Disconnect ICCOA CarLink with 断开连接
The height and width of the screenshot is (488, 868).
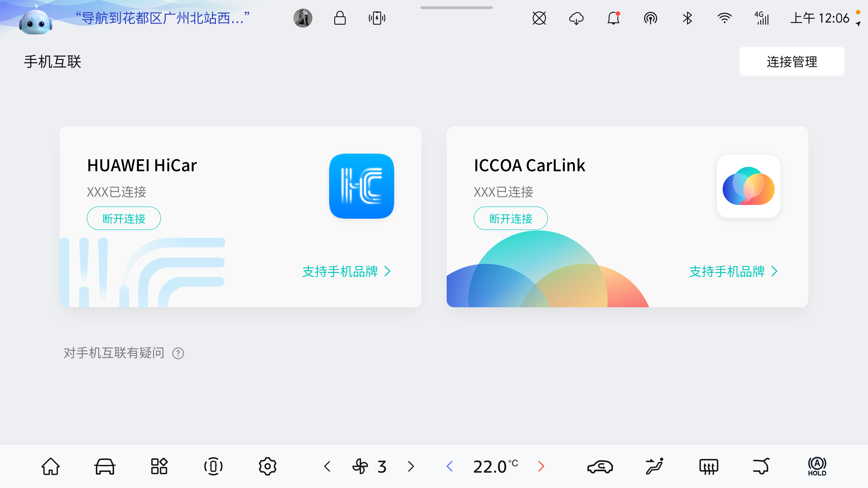click(x=510, y=218)
